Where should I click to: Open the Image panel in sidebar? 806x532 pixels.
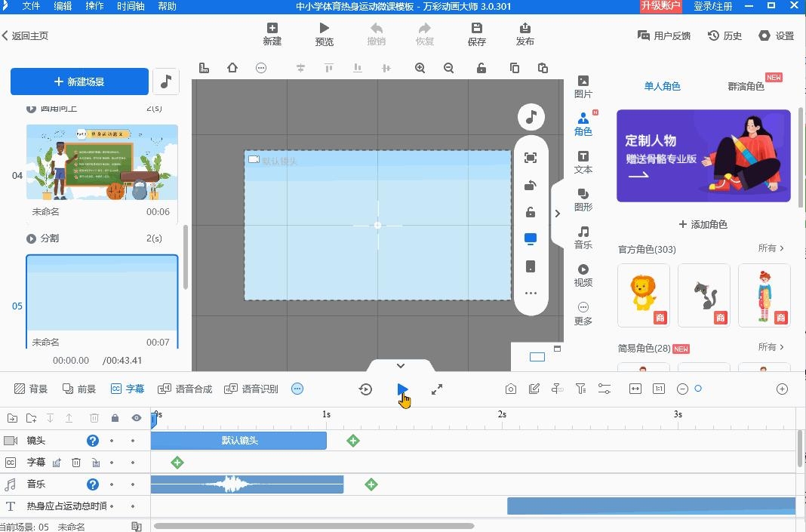(583, 86)
